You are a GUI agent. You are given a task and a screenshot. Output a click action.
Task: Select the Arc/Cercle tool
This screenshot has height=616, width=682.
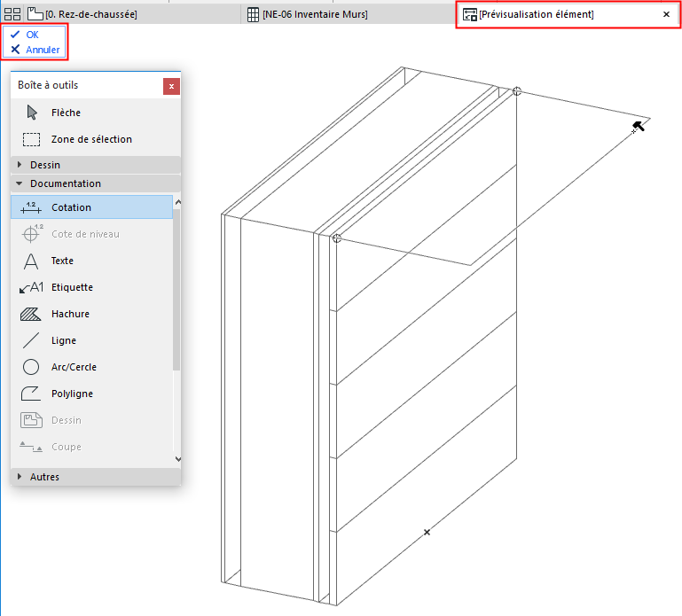91,366
